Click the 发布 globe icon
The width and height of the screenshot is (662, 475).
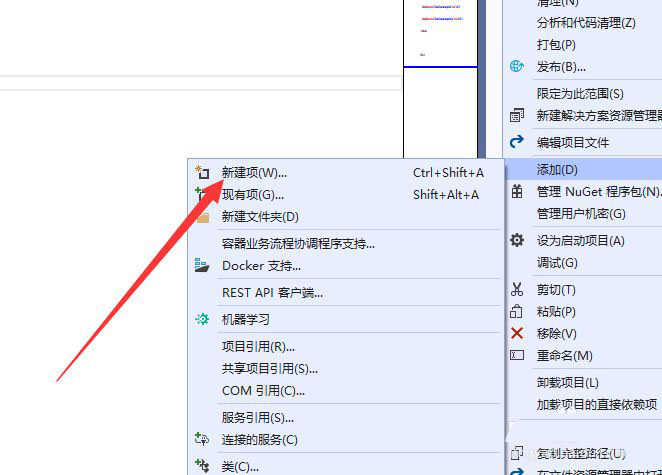[x=517, y=67]
